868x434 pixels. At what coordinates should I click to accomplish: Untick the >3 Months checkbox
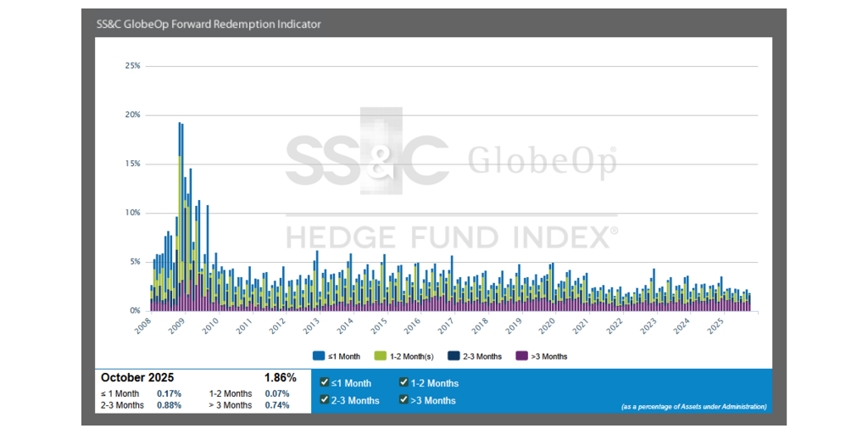click(404, 400)
